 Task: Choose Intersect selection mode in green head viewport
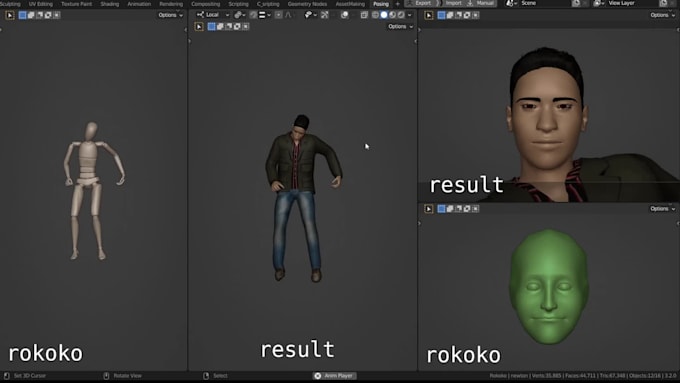pyautogui.click(x=475, y=209)
